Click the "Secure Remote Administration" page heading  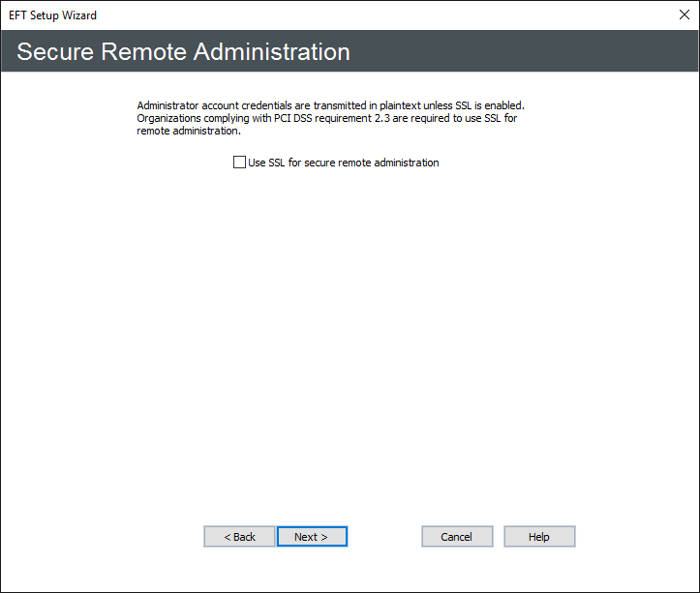pyautogui.click(x=183, y=51)
